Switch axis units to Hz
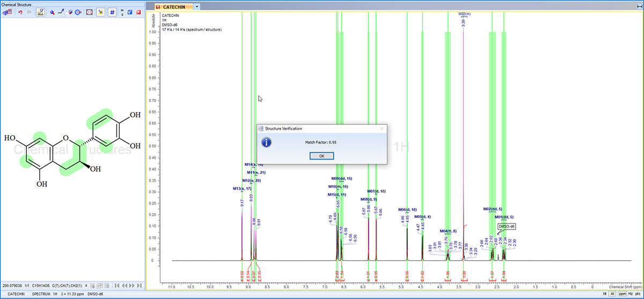This screenshot has height=299, width=644. click(630, 294)
